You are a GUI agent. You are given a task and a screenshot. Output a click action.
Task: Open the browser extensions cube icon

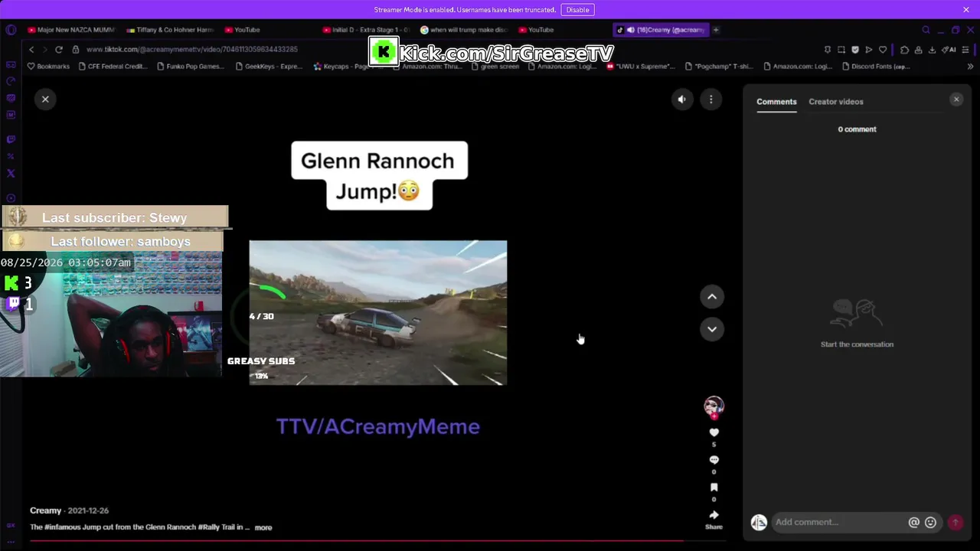(904, 50)
